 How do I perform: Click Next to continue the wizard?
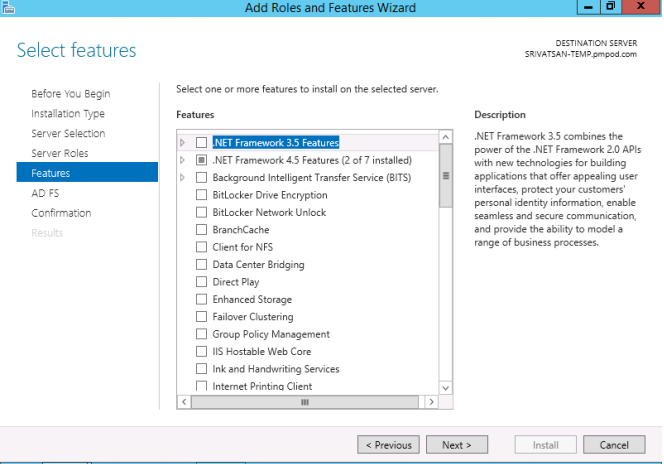tap(457, 445)
